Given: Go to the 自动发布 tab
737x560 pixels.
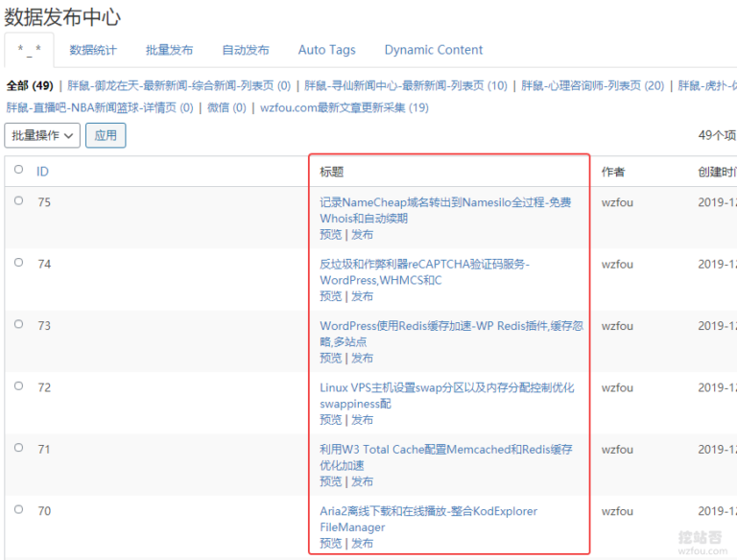Looking at the screenshot, I should (x=246, y=50).
